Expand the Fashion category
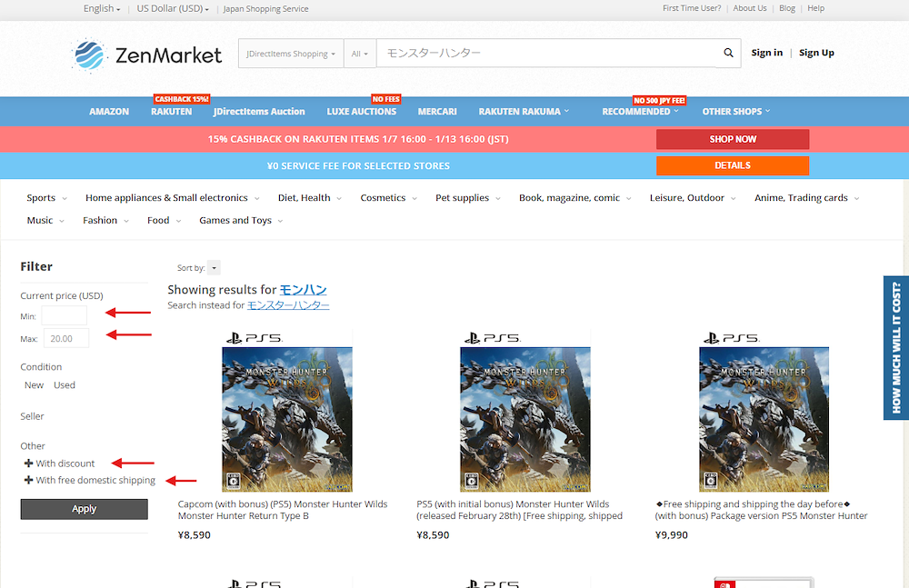Viewport: 909px width, 588px height. point(105,220)
